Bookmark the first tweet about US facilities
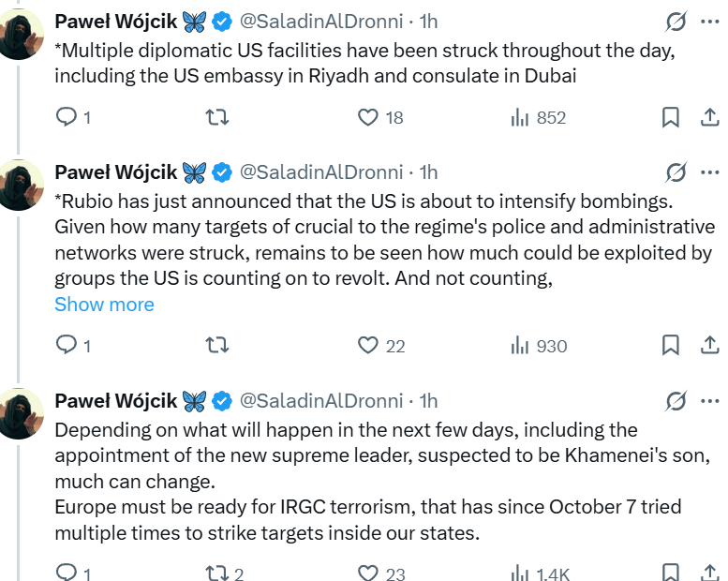 (x=671, y=117)
